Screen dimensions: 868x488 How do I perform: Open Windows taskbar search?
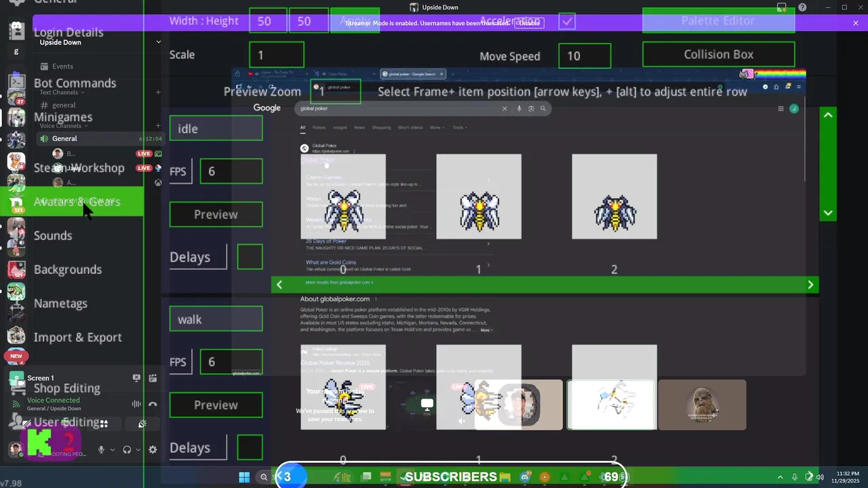click(264, 477)
